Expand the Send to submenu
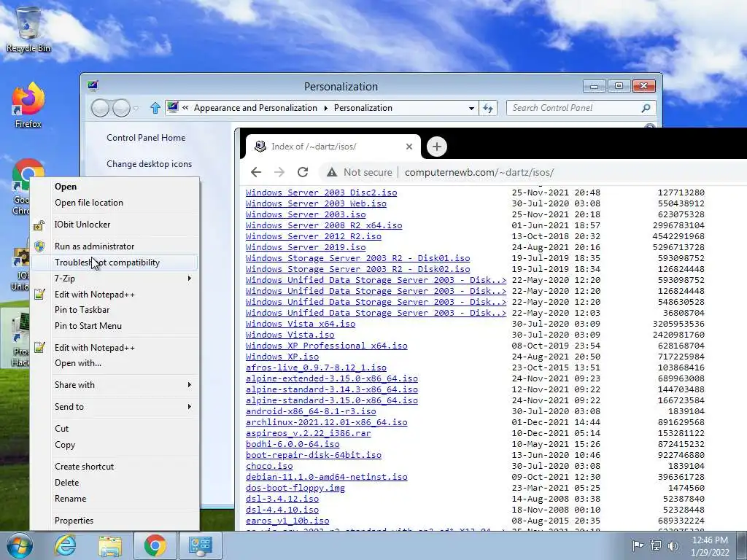747x560 pixels. coord(190,407)
